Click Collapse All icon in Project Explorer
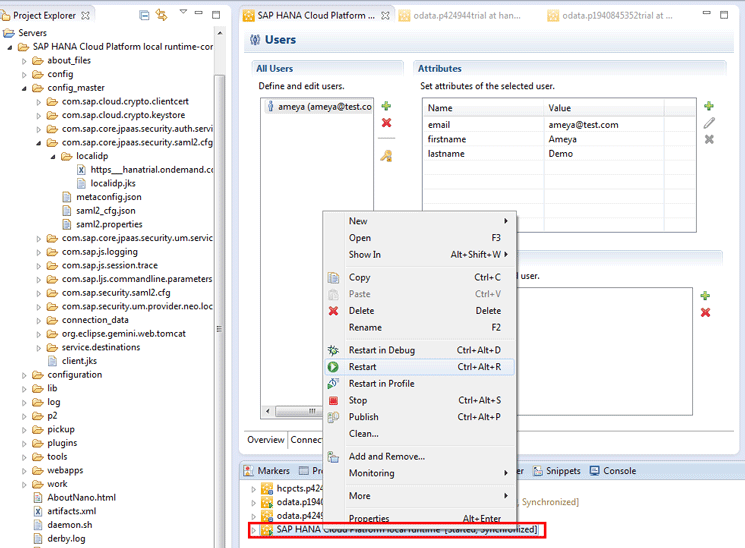 (x=144, y=15)
